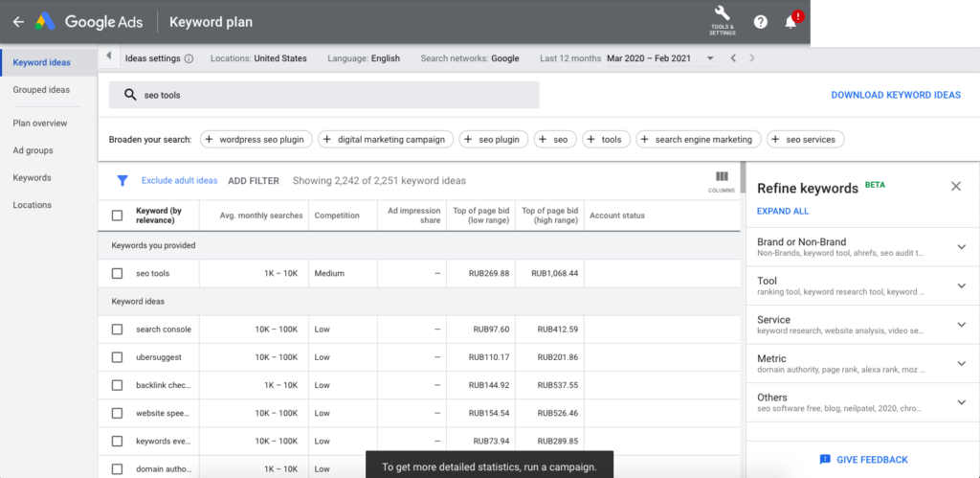Click the search magnifier icon
Image resolution: width=980 pixels, height=478 pixels.
coord(130,95)
